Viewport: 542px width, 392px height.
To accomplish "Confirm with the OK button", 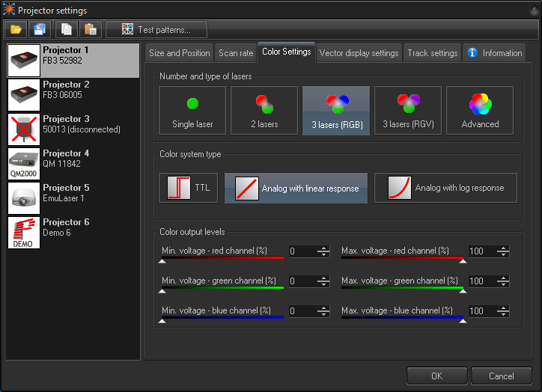I will point(437,376).
